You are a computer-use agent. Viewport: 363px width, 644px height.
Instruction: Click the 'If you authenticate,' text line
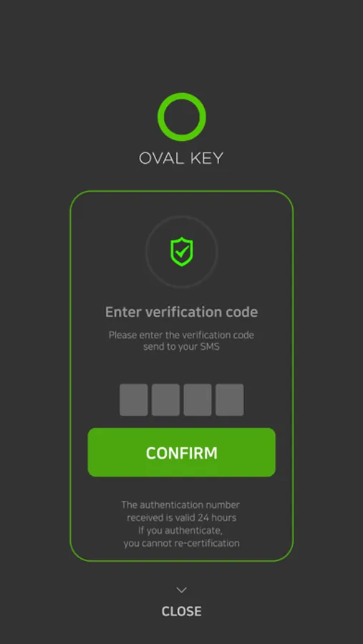180,530
